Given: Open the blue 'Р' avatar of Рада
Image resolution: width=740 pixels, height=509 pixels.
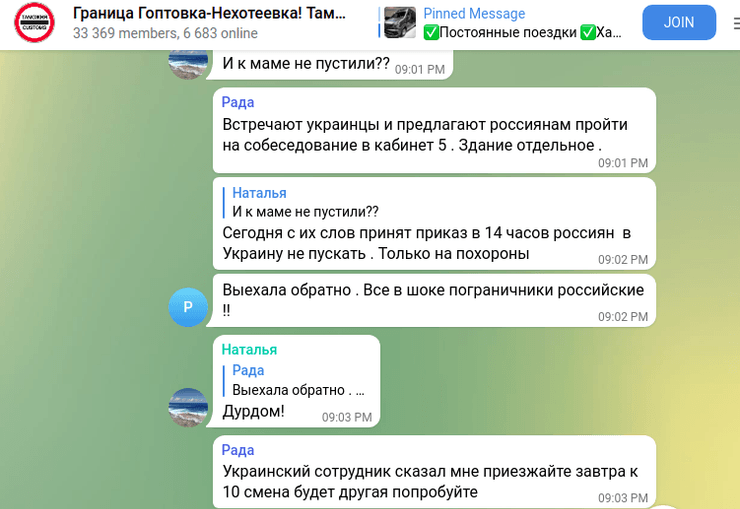Looking at the screenshot, I should [x=188, y=307].
